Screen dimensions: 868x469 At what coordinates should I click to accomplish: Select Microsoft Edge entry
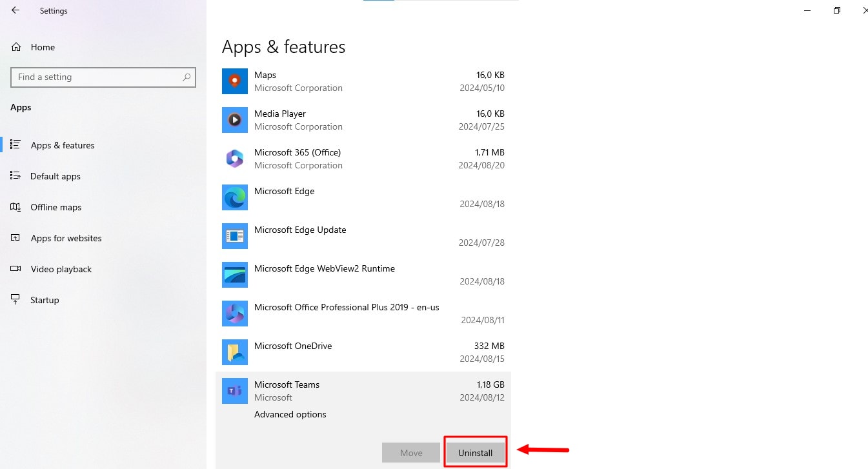pyautogui.click(x=363, y=197)
